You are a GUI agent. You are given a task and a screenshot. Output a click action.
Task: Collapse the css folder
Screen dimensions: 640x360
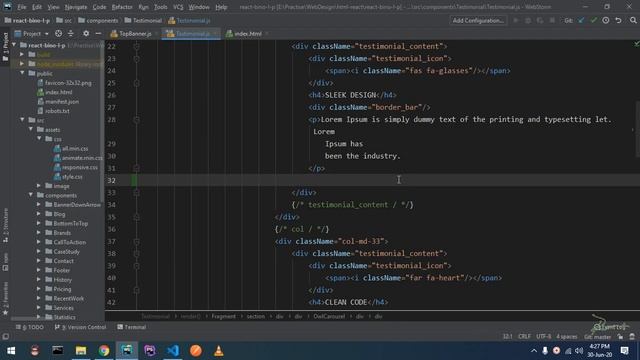click(40, 139)
